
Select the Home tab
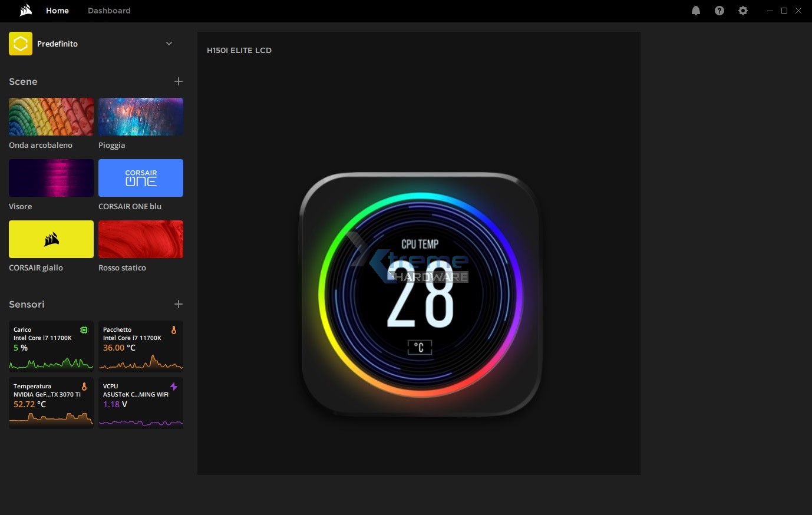coord(57,11)
